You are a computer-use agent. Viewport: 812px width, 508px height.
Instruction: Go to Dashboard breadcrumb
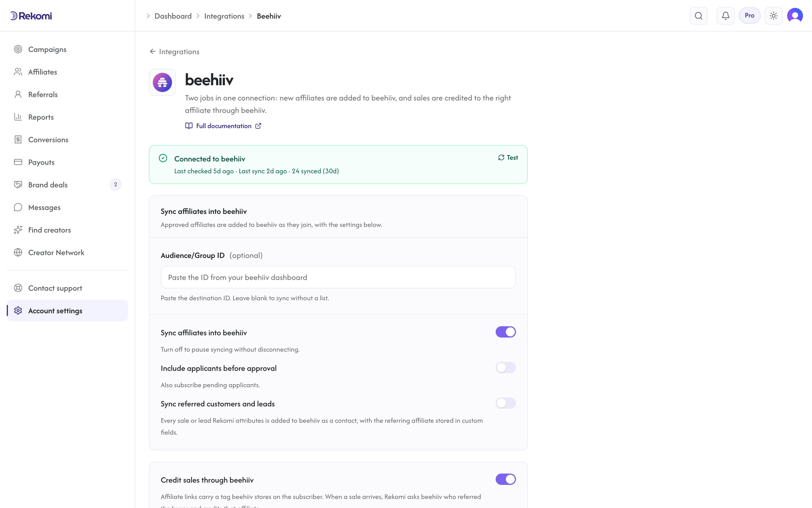point(173,16)
